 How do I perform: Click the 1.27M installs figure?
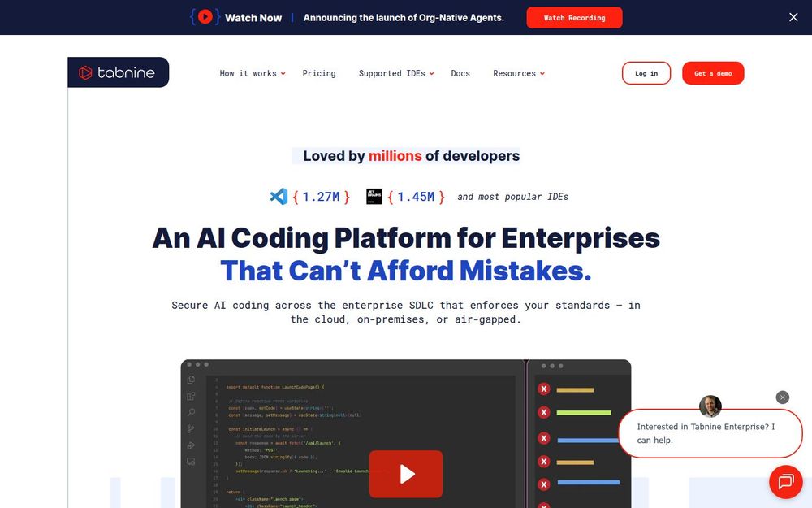tap(321, 197)
